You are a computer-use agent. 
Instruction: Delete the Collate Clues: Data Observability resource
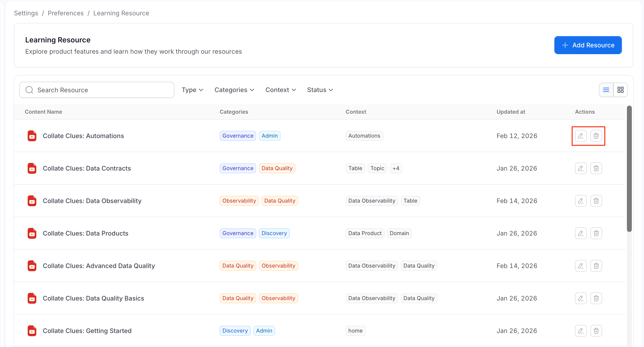(596, 201)
